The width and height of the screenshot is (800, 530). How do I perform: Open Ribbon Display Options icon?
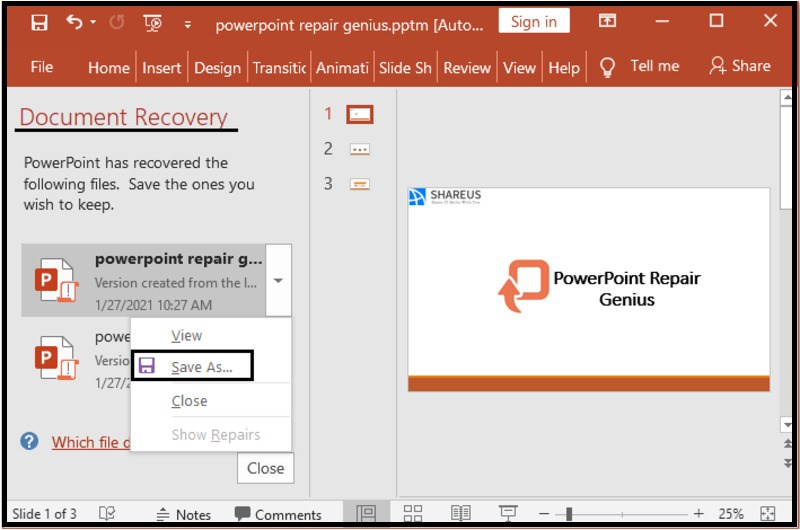pos(607,21)
